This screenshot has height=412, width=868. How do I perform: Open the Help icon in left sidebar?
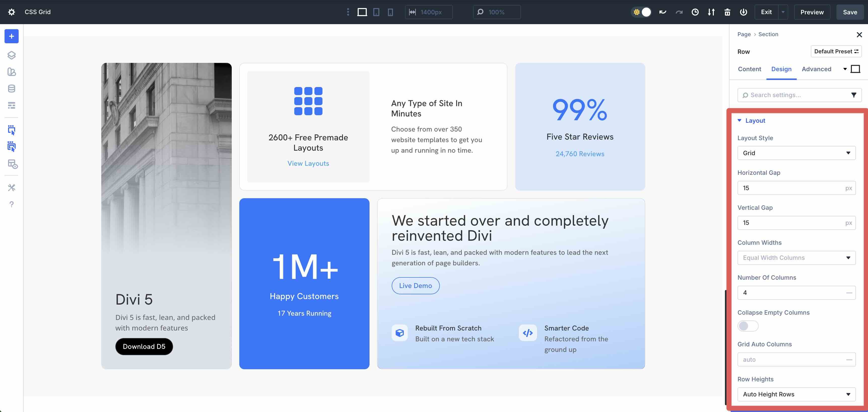click(x=11, y=204)
